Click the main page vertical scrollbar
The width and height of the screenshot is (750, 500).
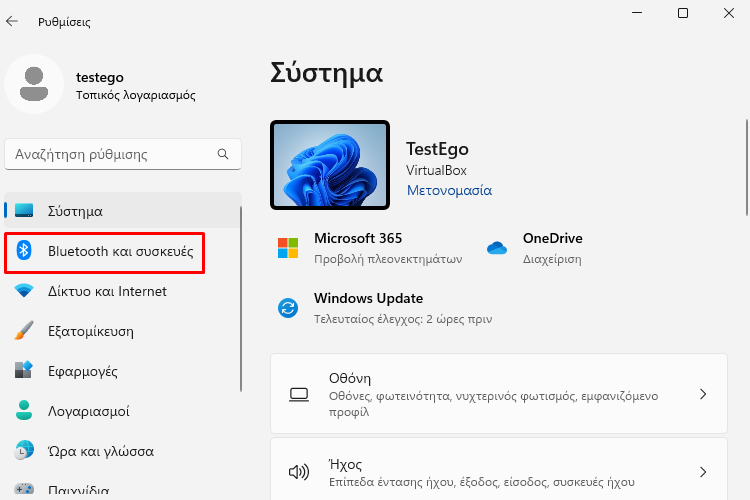747,167
